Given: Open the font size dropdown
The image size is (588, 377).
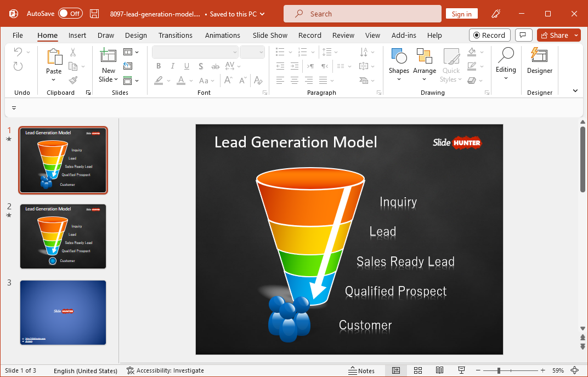Looking at the screenshot, I should click(x=262, y=52).
